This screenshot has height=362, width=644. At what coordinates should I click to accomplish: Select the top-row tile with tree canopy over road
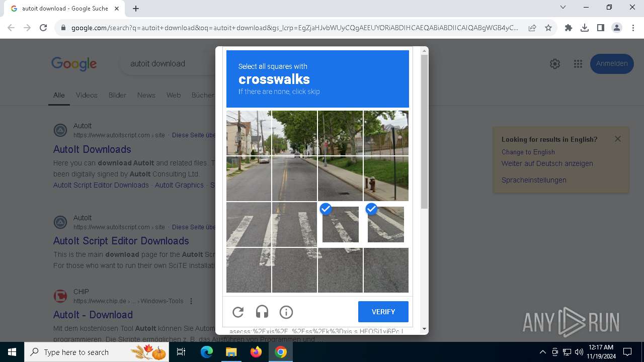294,133
